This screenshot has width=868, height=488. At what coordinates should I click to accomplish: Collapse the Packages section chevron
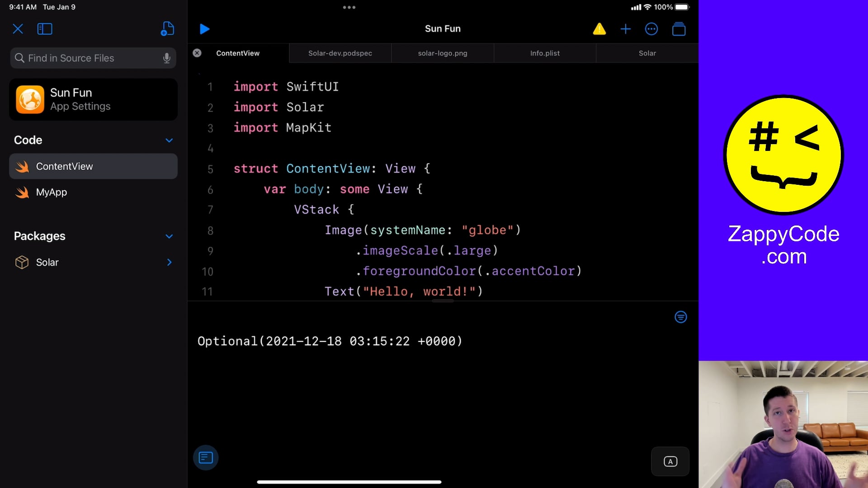[x=169, y=236]
